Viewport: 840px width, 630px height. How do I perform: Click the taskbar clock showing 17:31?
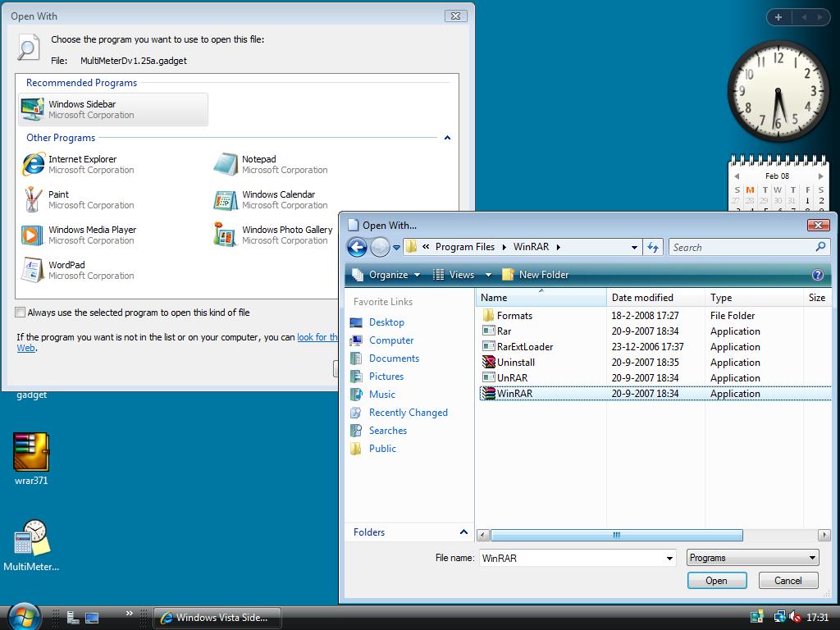click(x=818, y=618)
